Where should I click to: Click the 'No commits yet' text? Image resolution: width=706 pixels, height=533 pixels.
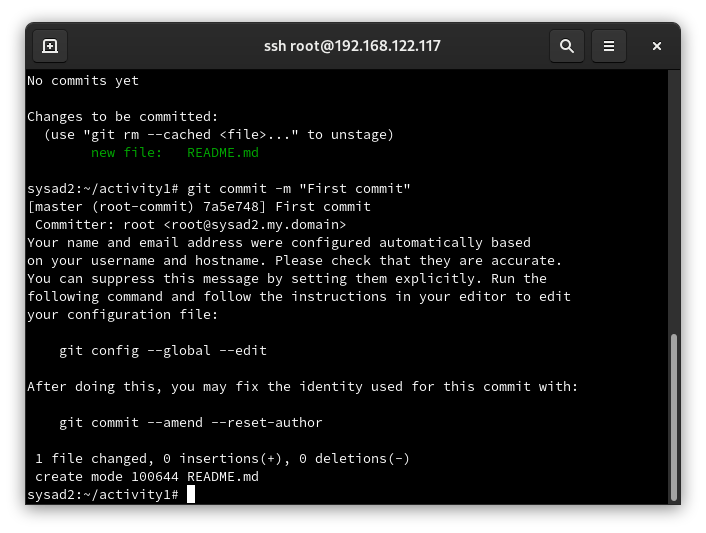click(x=83, y=81)
